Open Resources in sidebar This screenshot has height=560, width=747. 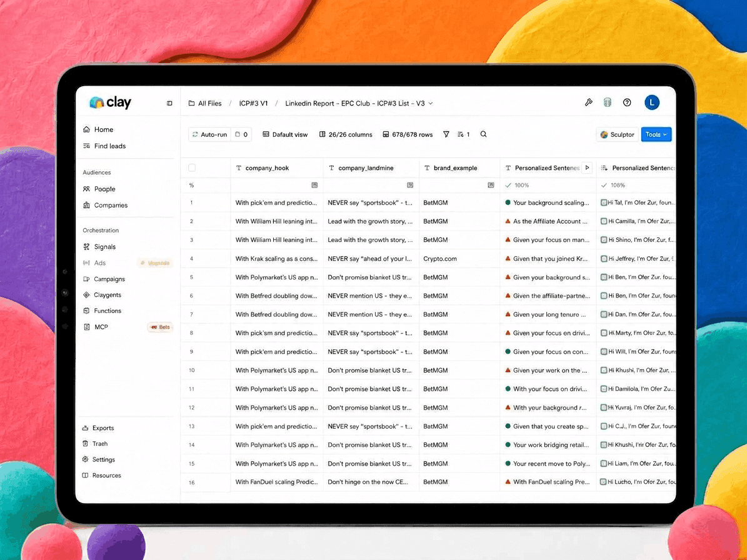[x=101, y=475]
